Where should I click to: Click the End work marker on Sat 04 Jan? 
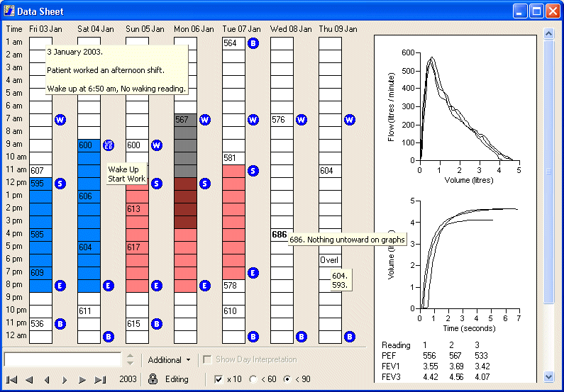[109, 286]
